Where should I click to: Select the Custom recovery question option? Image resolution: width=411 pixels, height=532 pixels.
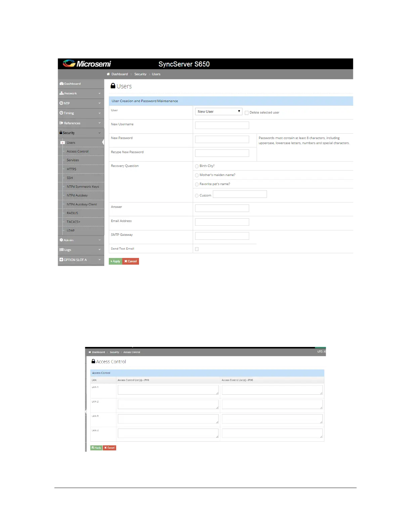[197, 195]
